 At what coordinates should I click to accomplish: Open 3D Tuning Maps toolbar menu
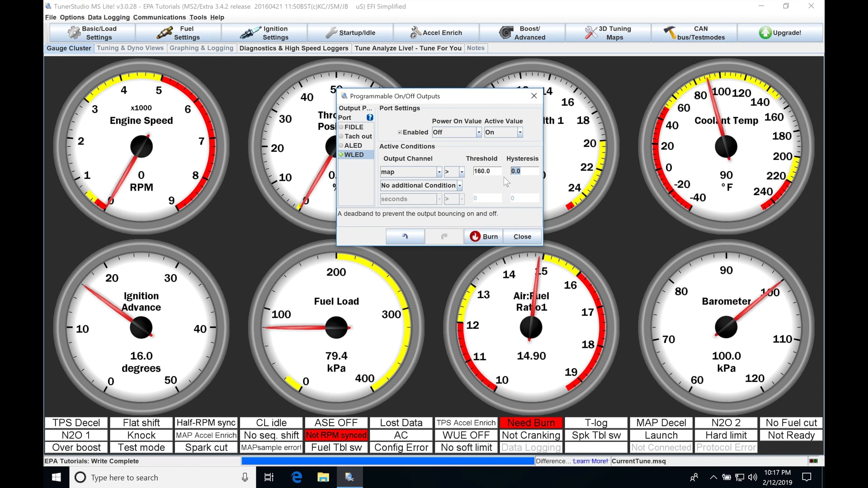608,33
